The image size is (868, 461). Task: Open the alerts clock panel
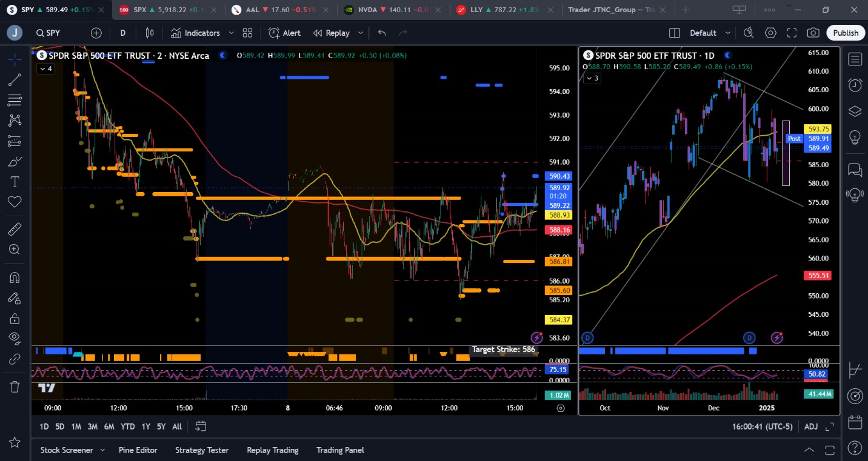(x=855, y=85)
